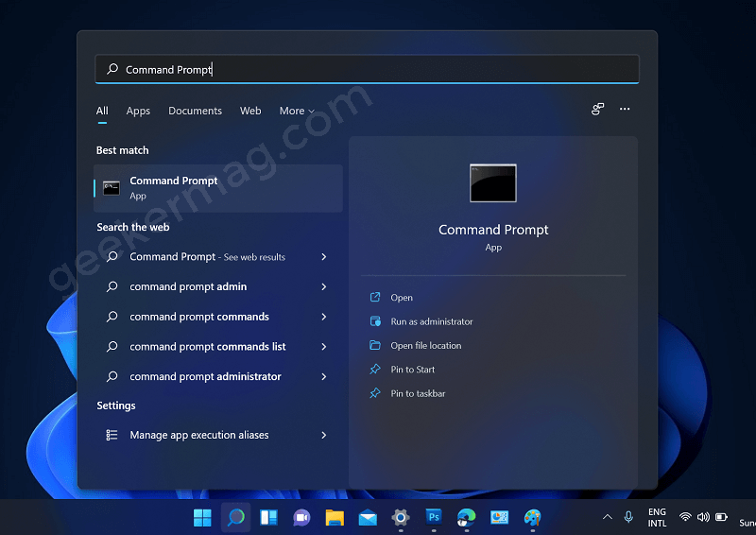Expand arrow next to Manage app execution aliases
The image size is (756, 535).
pos(324,435)
